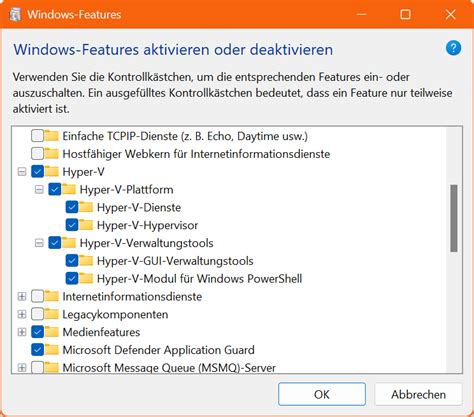The height and width of the screenshot is (417, 474).
Task: Enable Hostfähiger Webkern für Internetinformationsdienste checkbox
Action: 37,154
